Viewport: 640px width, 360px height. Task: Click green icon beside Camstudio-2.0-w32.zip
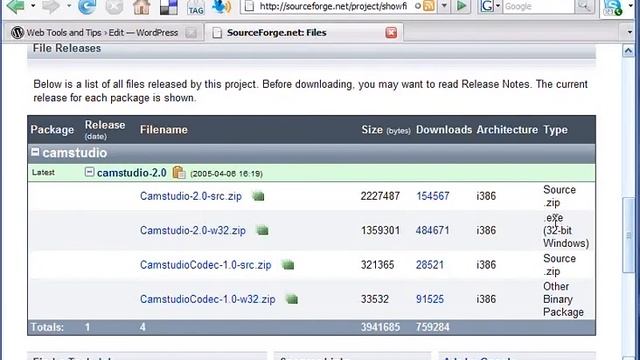pos(262,231)
